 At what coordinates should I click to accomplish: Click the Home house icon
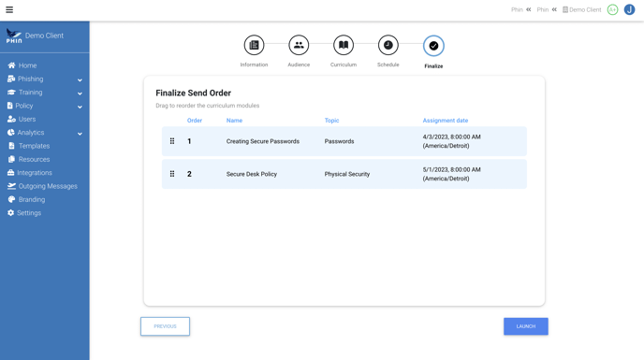pos(11,65)
